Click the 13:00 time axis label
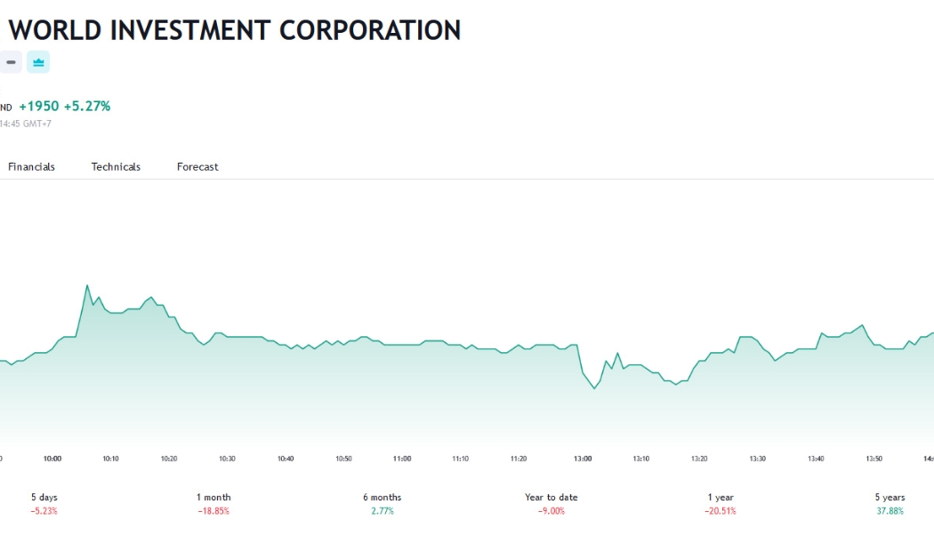934x560 pixels. click(x=583, y=459)
